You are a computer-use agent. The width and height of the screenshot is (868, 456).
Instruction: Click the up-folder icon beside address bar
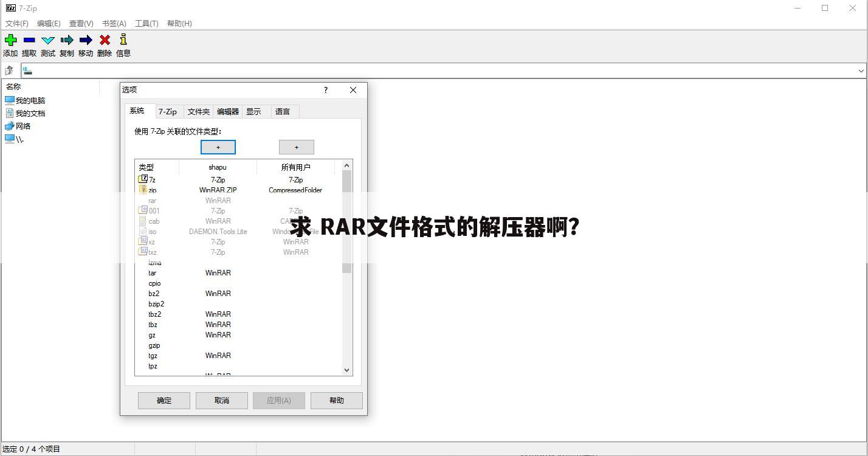coord(9,71)
